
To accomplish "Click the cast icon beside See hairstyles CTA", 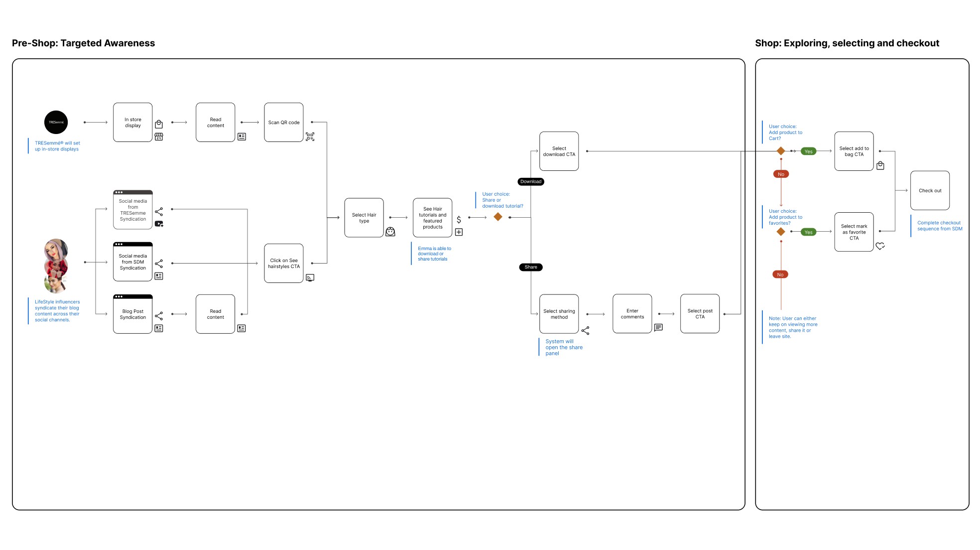I will pyautogui.click(x=310, y=278).
